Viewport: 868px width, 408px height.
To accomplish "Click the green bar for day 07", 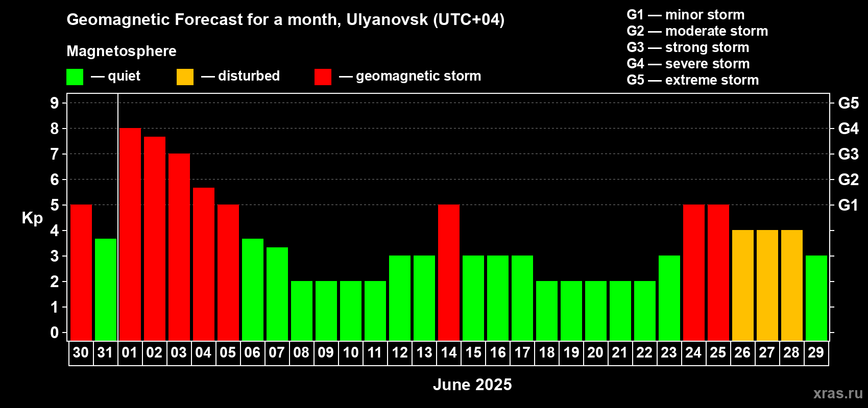I will [x=277, y=294].
